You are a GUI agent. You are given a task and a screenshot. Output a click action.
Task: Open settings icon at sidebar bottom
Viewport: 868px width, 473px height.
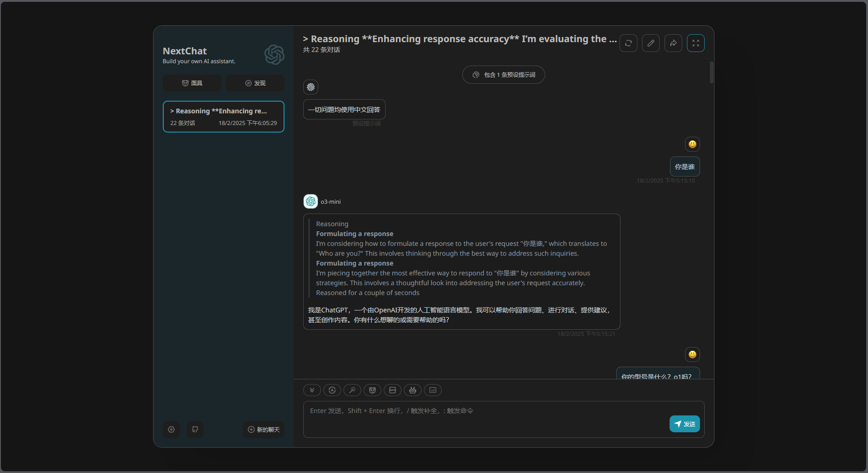point(171,429)
